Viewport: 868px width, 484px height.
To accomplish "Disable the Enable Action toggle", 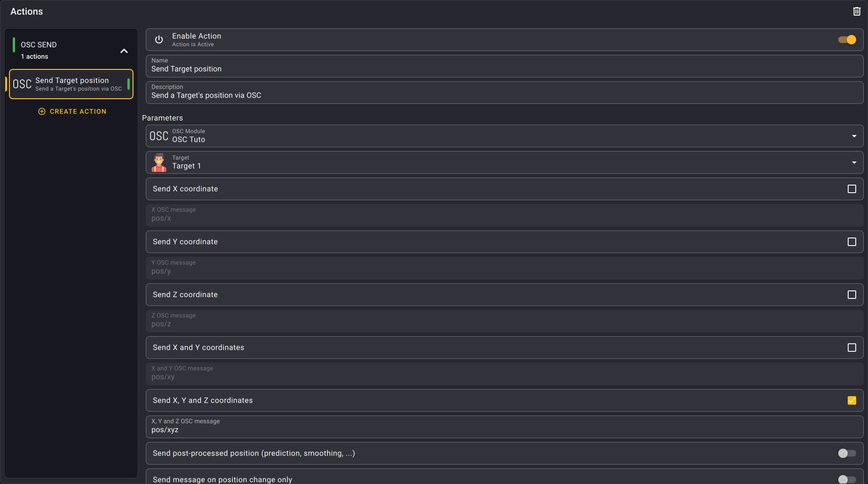I will [847, 40].
